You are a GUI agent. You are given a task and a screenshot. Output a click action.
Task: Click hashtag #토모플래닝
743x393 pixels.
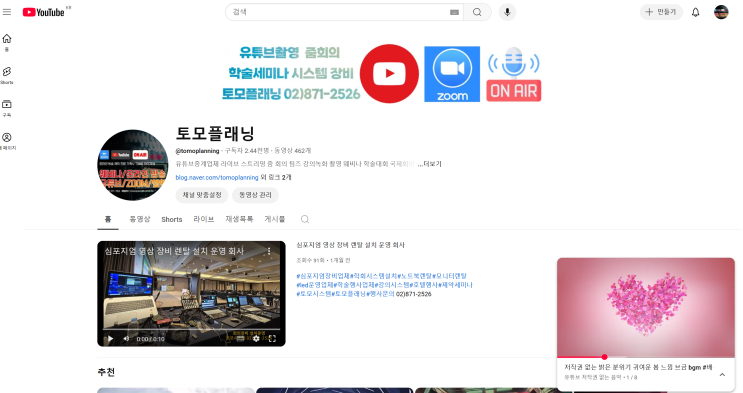coord(349,294)
